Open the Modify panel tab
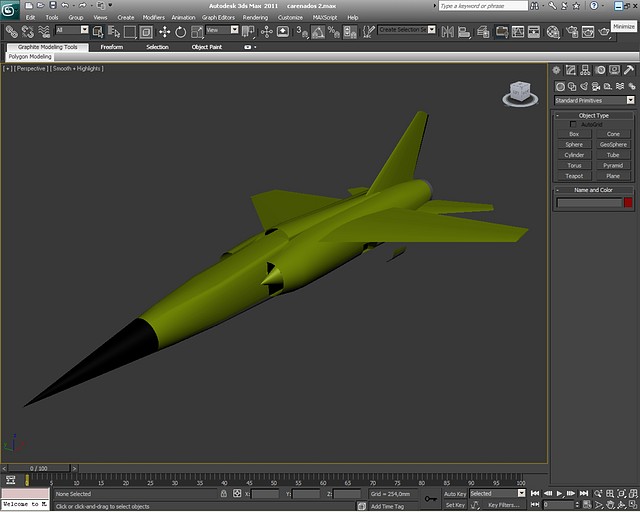Image resolution: width=640 pixels, height=512 pixels. (x=571, y=70)
